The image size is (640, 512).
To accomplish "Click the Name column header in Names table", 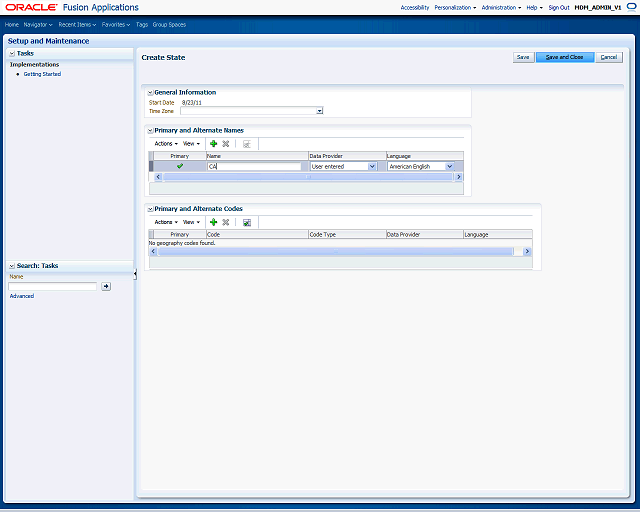I will coord(257,156).
